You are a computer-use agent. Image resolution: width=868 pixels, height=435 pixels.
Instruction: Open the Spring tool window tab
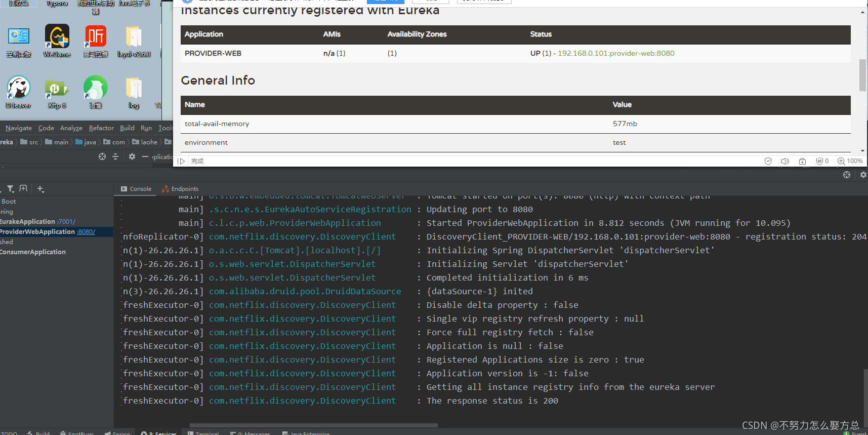point(117,433)
